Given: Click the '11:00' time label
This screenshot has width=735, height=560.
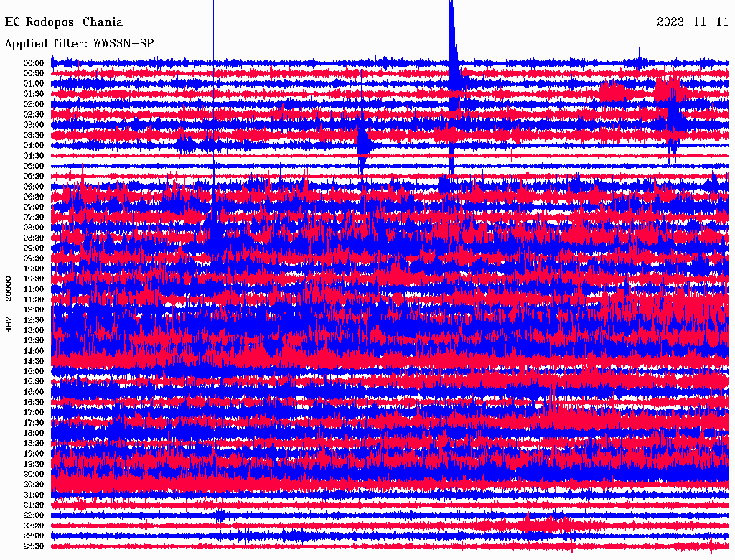Looking at the screenshot, I should click(34, 289).
